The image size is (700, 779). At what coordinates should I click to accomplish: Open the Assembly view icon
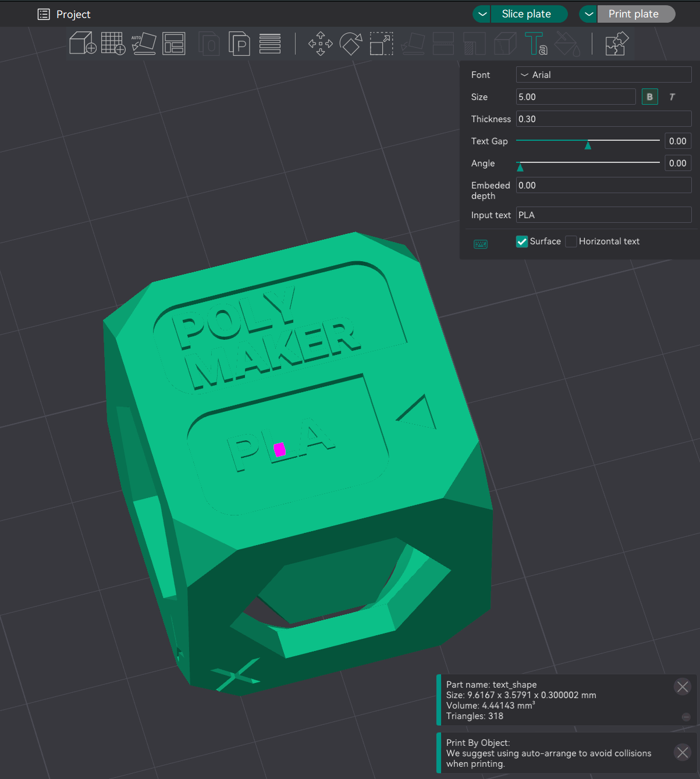tap(616, 43)
